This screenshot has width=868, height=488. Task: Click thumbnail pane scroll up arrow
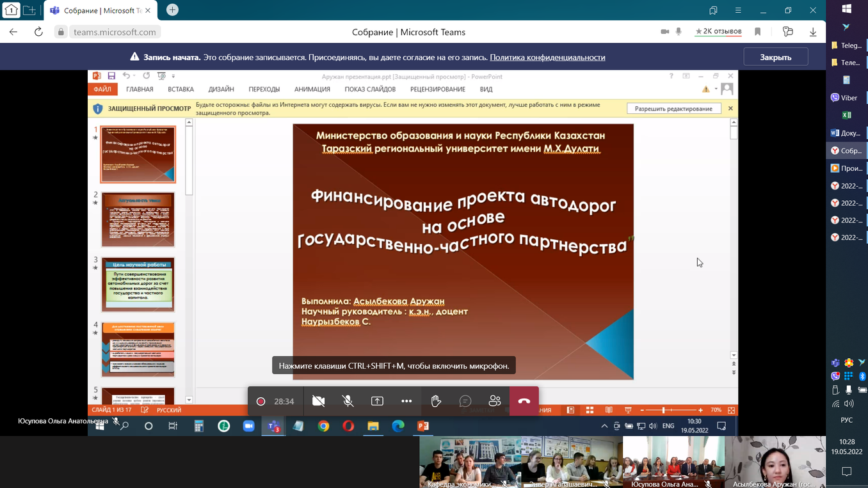(x=189, y=122)
